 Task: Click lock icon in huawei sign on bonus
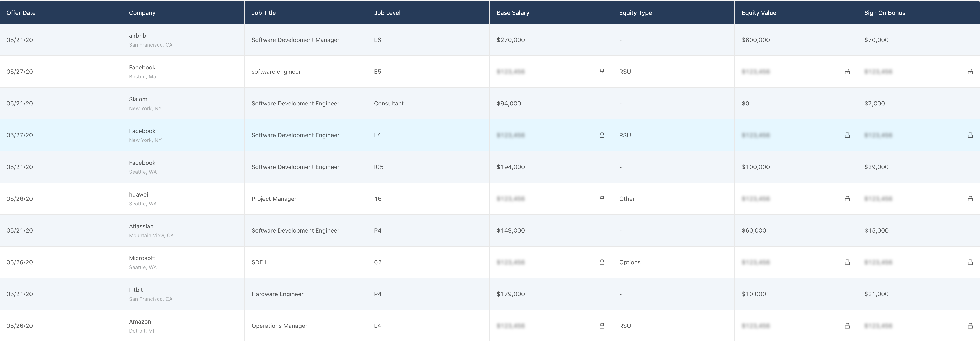pos(970,198)
